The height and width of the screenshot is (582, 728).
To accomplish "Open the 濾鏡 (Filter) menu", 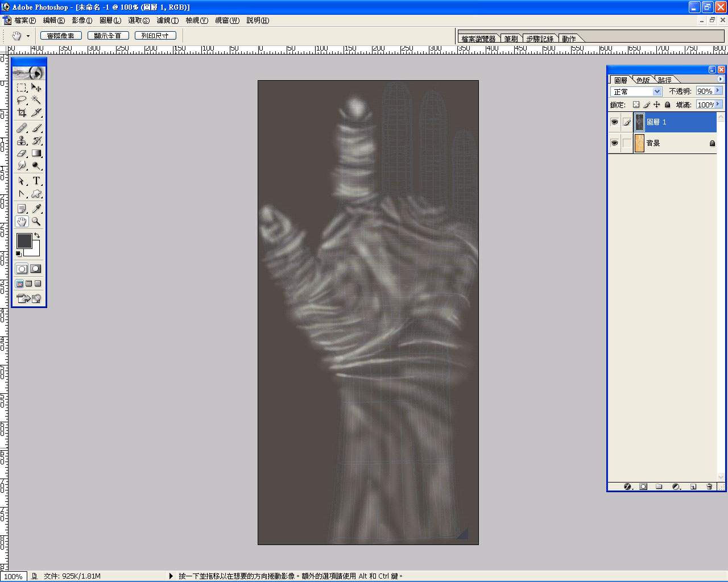I will [167, 20].
